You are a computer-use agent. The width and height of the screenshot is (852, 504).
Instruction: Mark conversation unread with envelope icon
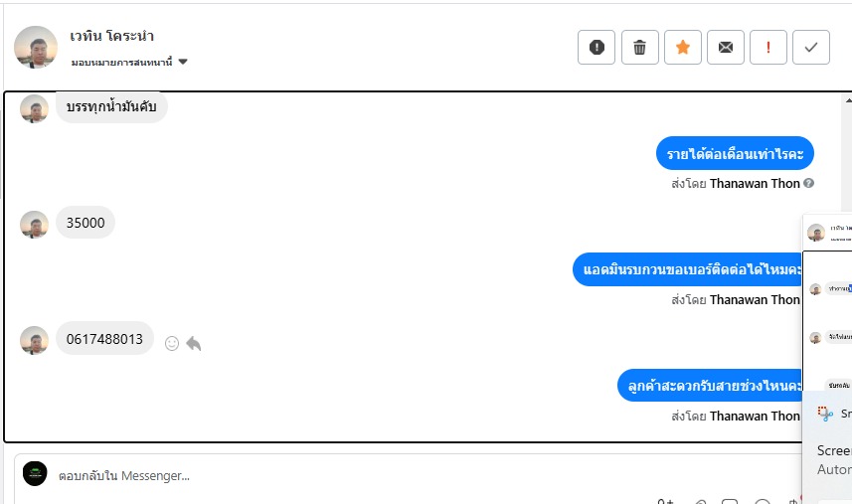[x=726, y=47]
